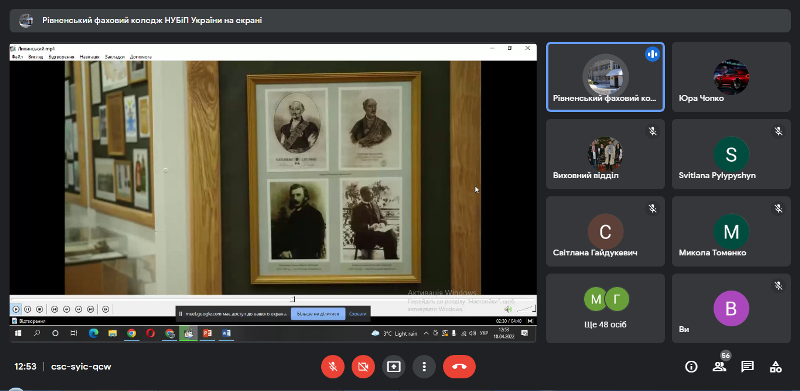Click the PowerPoint icon in shared taskbar

click(207, 333)
